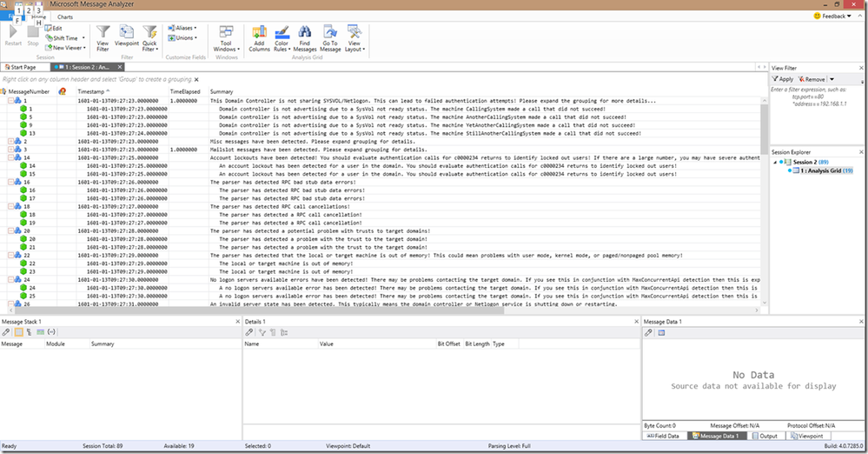
Task: Click the Summary column header in analysis grid
Action: coord(222,91)
